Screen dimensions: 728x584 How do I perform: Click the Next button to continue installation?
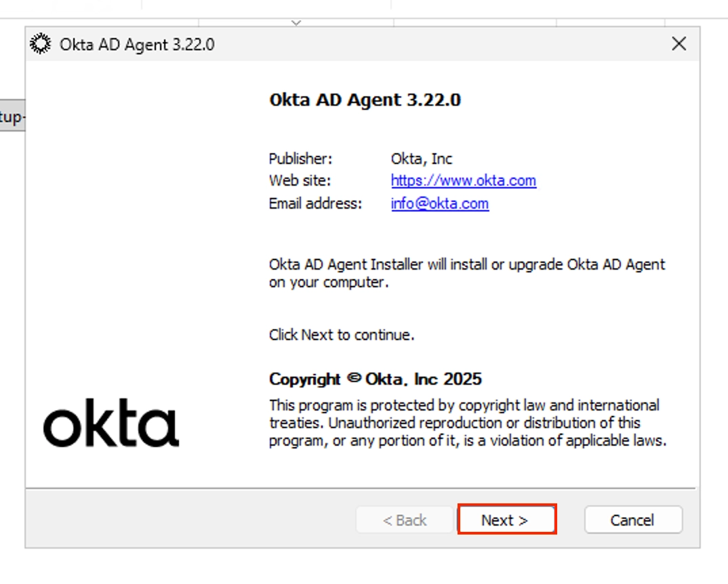pyautogui.click(x=506, y=520)
